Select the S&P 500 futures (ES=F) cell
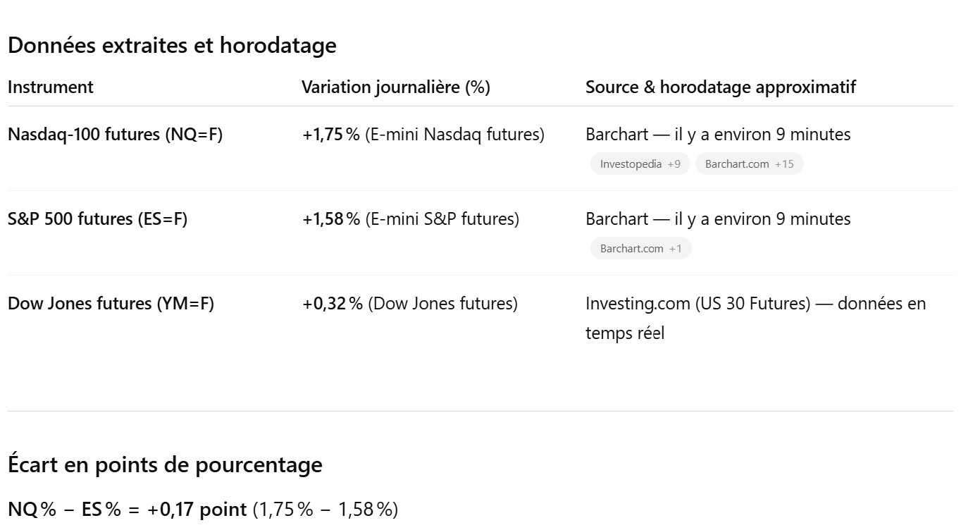Screen dimensions: 980x530 (x=97, y=219)
